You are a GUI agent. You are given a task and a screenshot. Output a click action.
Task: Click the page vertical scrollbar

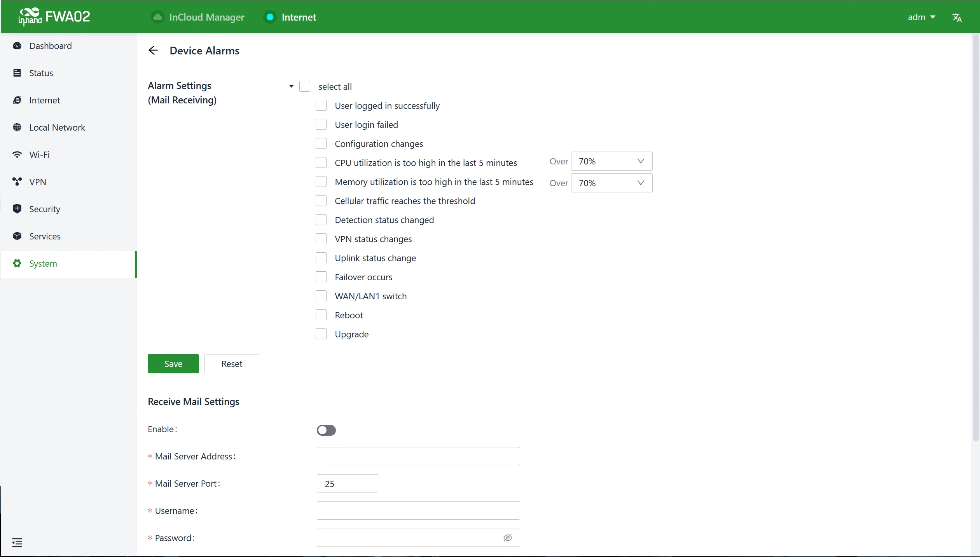976,238
